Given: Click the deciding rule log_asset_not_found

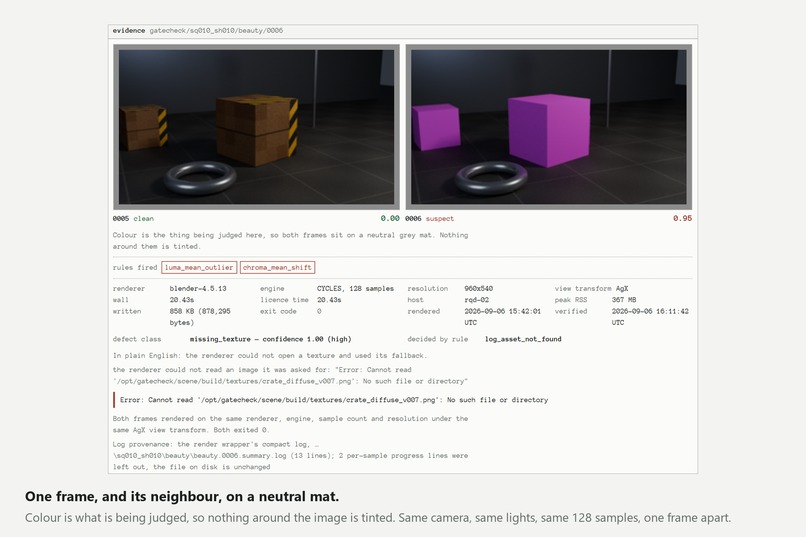Looking at the screenshot, I should click(523, 339).
